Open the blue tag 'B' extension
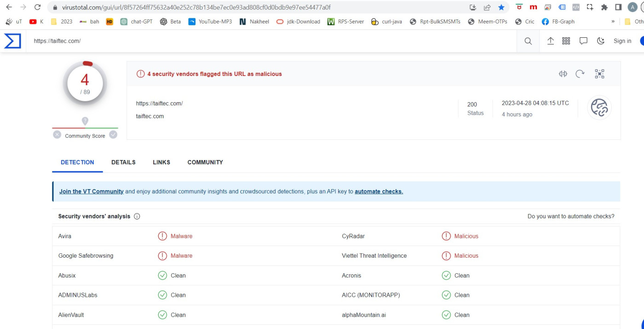The height and width of the screenshot is (329, 644). pyautogui.click(x=562, y=7)
